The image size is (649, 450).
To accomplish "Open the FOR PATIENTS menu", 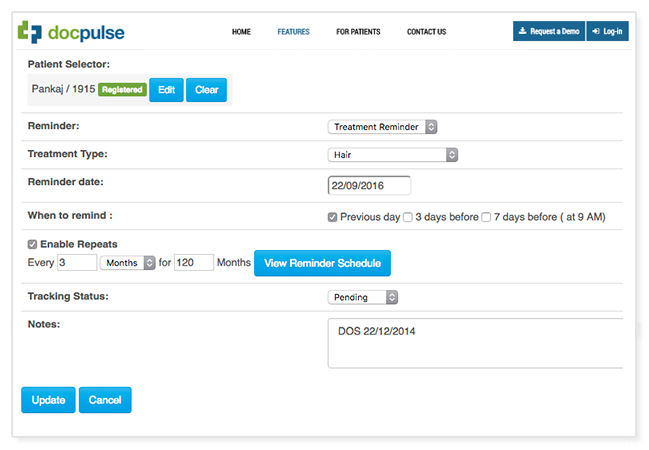I will [358, 32].
